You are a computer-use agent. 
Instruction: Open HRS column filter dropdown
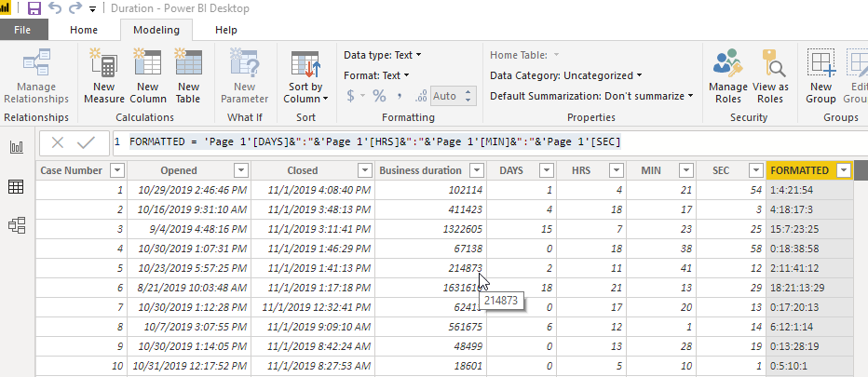[616, 170]
